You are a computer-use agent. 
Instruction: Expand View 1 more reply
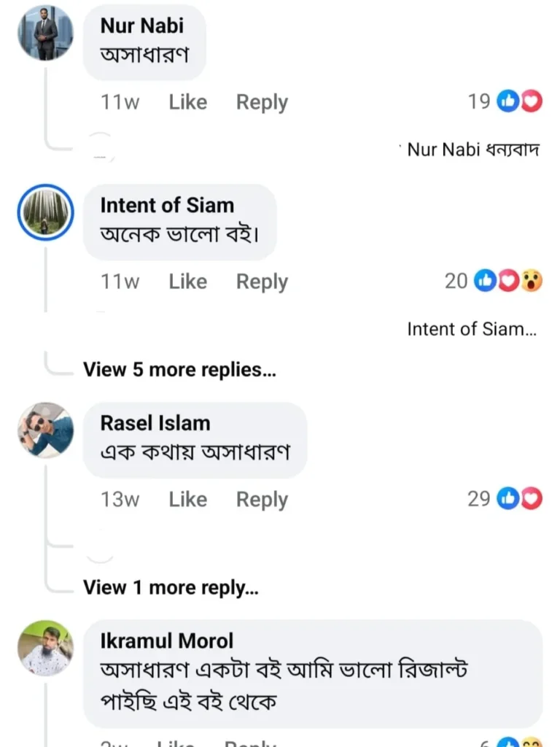pos(171,587)
